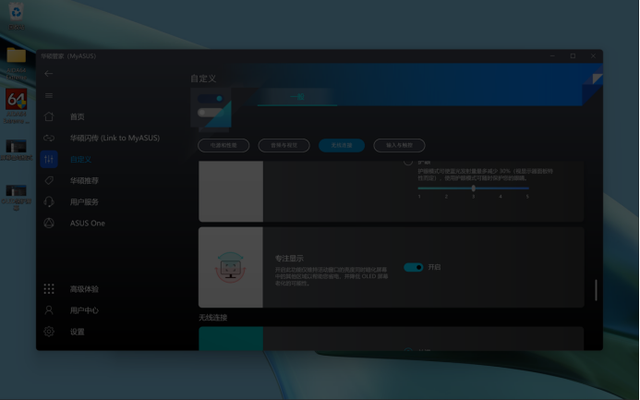Open the 用户中心 person icon in the sidebar
This screenshot has height=400, width=640.
pyautogui.click(x=49, y=310)
